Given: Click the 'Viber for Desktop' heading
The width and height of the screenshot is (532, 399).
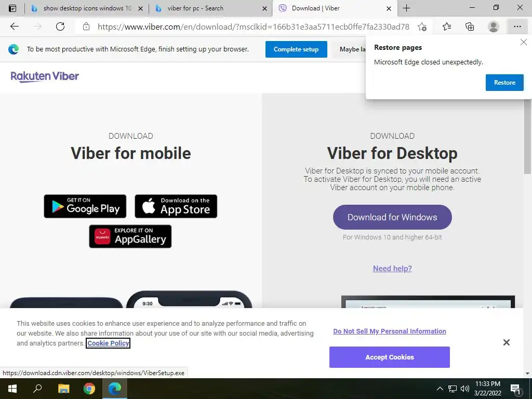Looking at the screenshot, I should pyautogui.click(x=392, y=153).
